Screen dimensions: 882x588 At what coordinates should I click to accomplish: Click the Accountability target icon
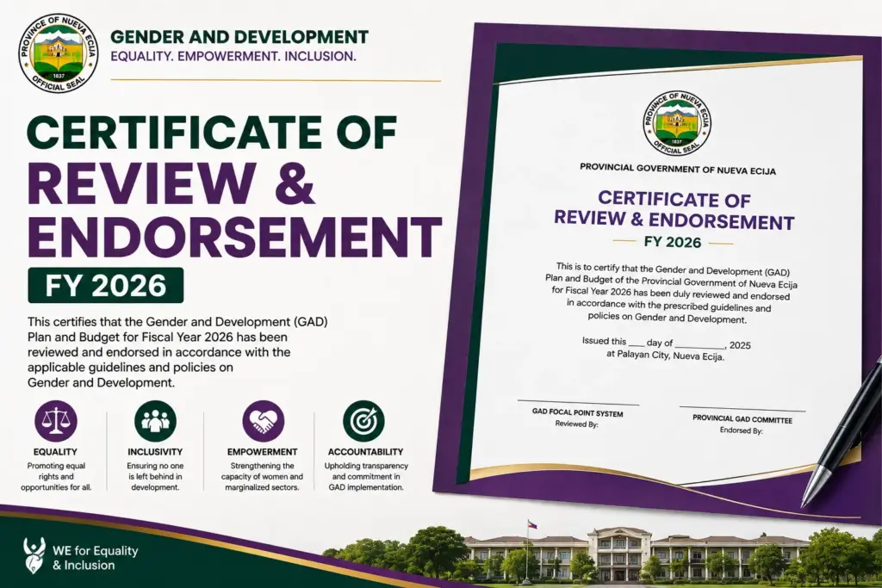(x=363, y=421)
